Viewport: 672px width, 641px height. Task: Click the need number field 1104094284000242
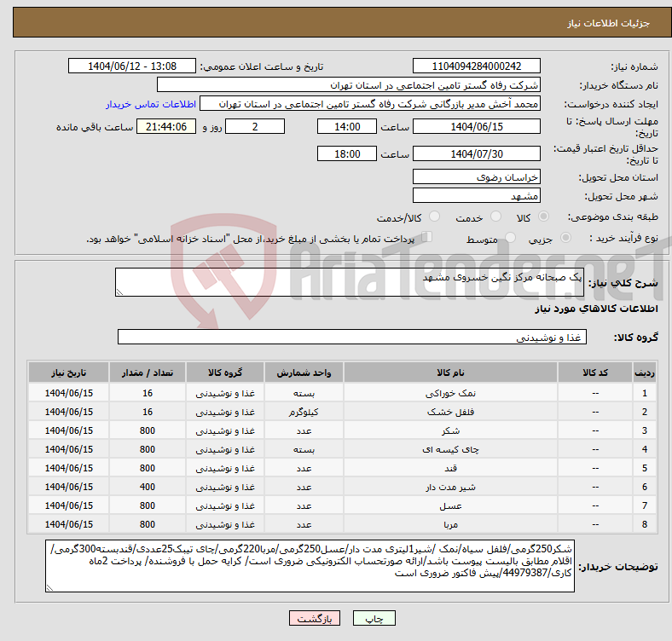(x=476, y=66)
